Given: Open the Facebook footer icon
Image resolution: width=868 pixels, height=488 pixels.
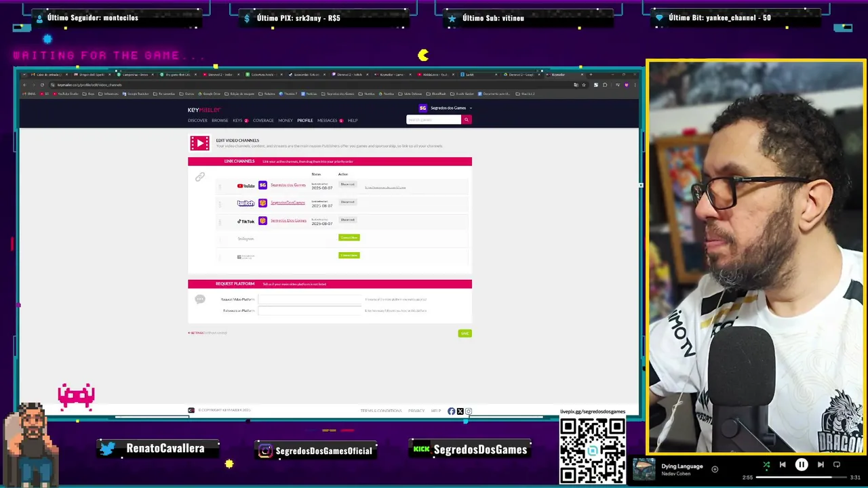Looking at the screenshot, I should pyautogui.click(x=452, y=411).
